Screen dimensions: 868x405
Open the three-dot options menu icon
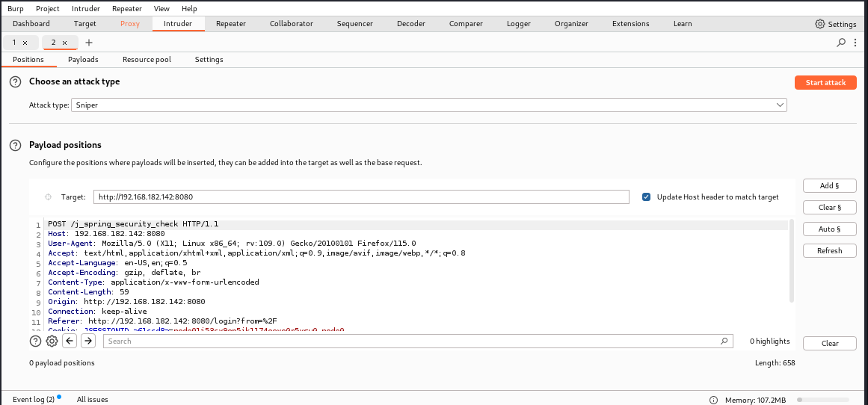[x=856, y=43]
